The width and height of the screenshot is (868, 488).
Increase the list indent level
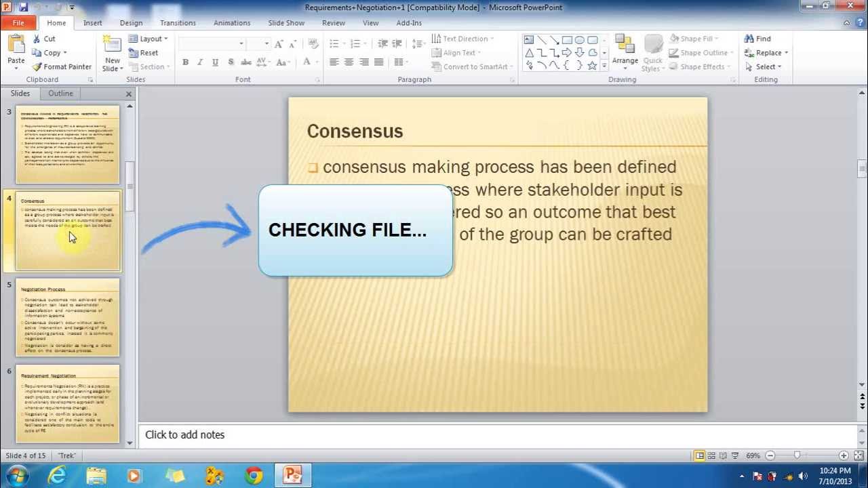click(398, 43)
